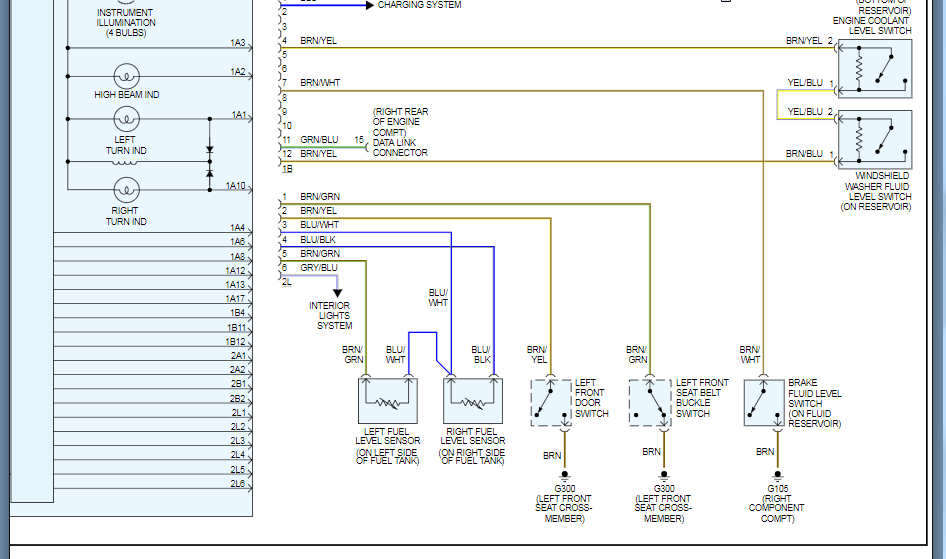Click connector pin label '2L6'

point(238,484)
